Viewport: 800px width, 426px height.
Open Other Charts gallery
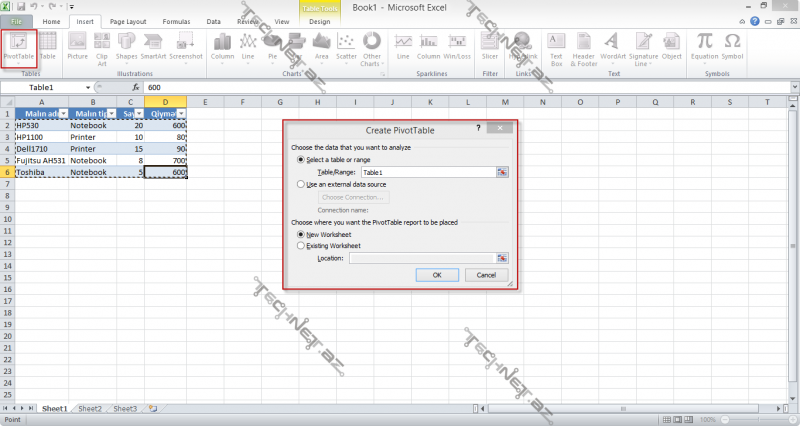coord(371,48)
